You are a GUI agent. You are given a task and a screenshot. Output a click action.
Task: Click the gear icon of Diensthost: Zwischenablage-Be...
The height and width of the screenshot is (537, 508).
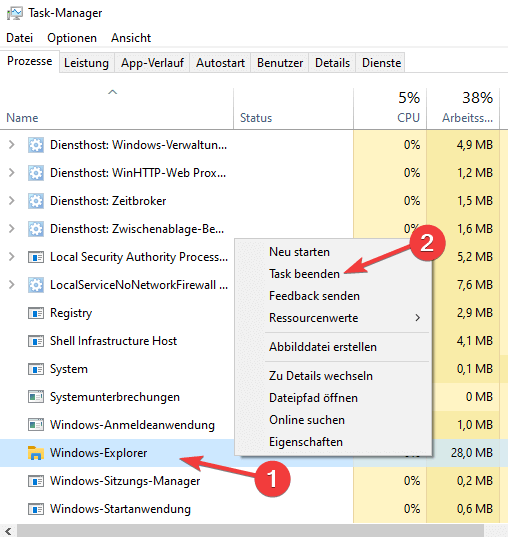[36, 229]
